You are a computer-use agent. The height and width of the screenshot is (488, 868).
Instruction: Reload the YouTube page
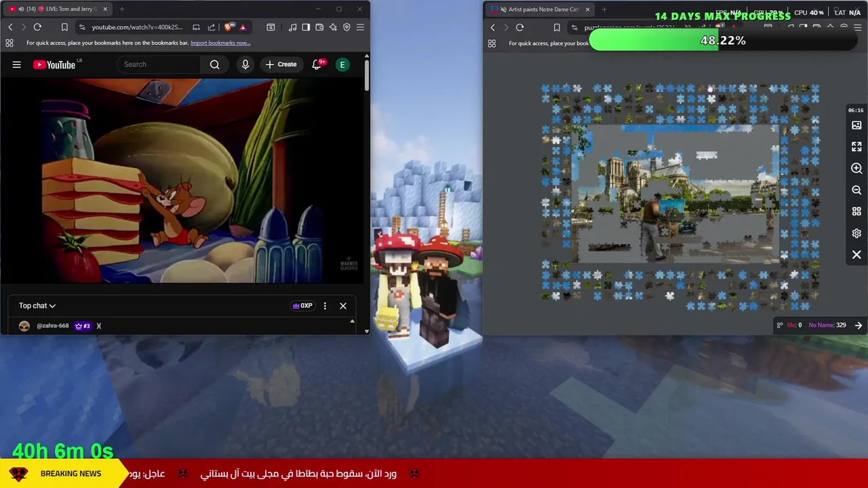coord(37,27)
